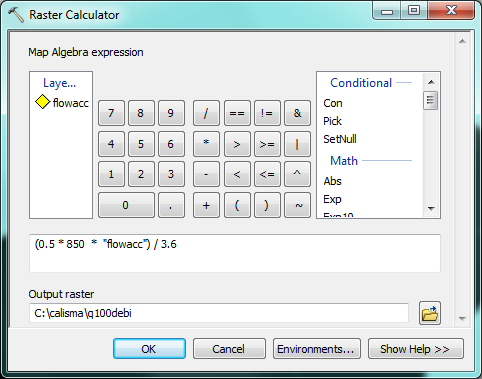Insert the plus operator button

coord(206,205)
